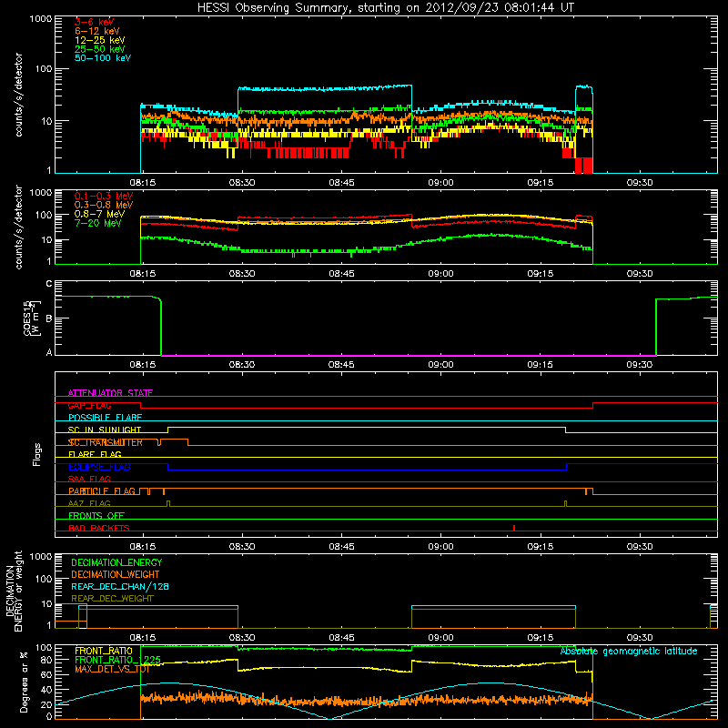Image resolution: width=728 pixels, height=728 pixels.
Task: Click the Flags axis label
Action: coord(37,454)
